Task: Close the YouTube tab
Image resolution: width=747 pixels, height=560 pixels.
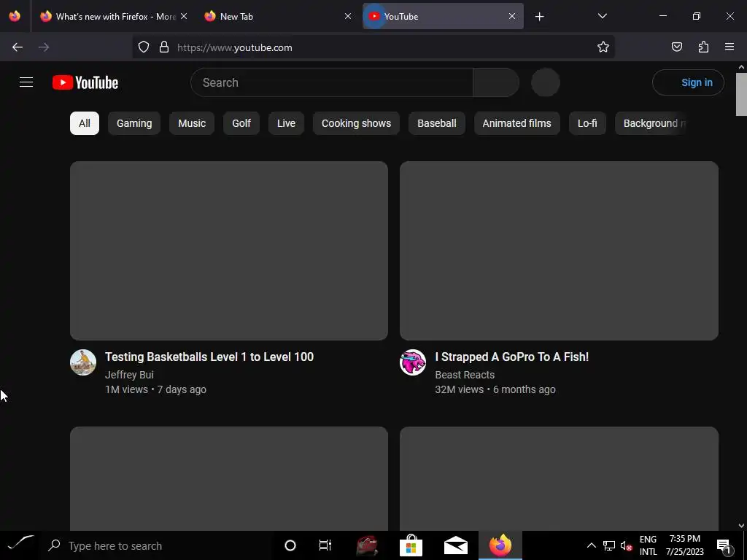Action: pyautogui.click(x=512, y=16)
